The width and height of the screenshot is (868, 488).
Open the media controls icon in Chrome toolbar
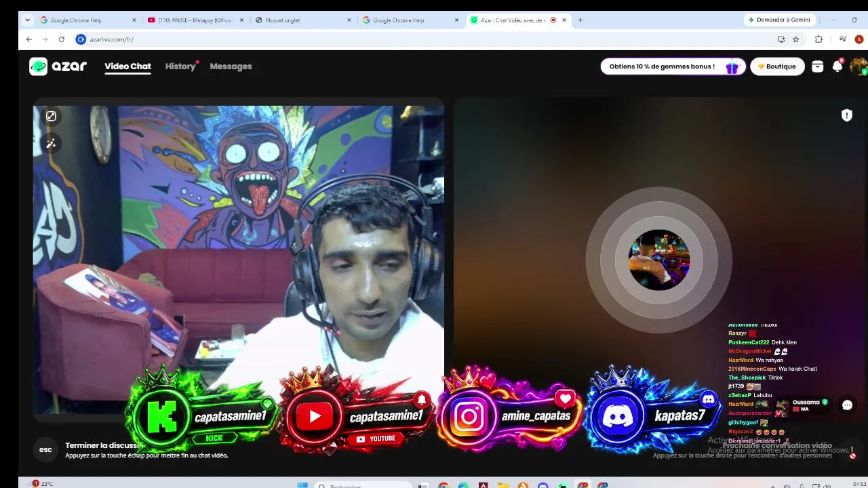click(843, 39)
